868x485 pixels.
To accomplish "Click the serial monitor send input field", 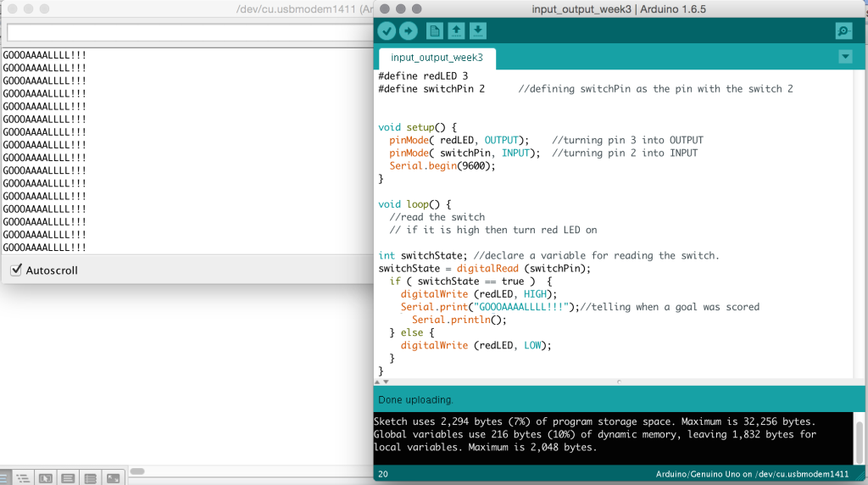I will tap(190, 33).
